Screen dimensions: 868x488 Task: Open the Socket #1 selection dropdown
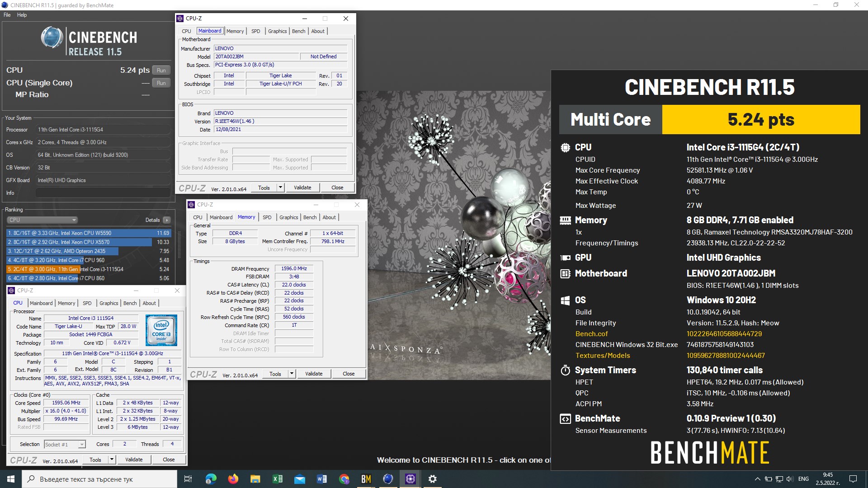point(65,445)
